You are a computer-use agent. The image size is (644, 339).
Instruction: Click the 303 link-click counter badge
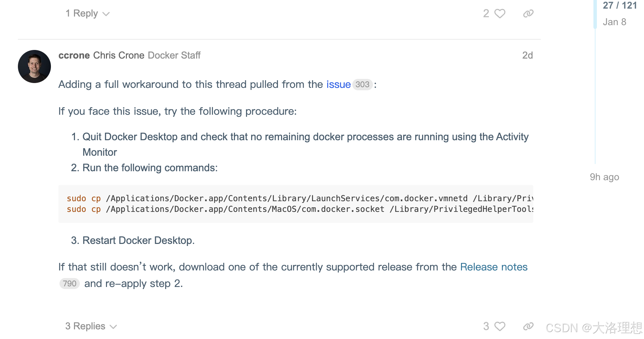pos(362,84)
